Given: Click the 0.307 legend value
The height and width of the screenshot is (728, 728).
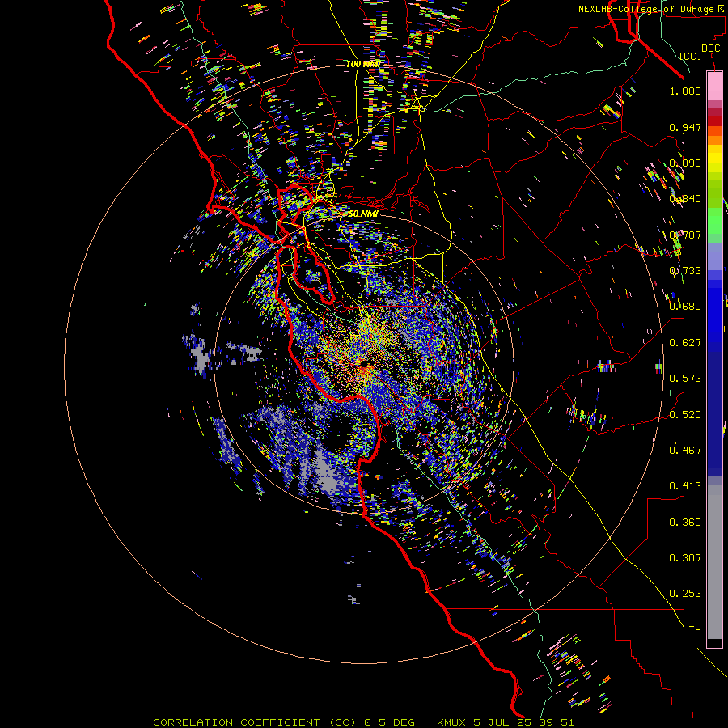Looking at the screenshot, I should 685,558.
